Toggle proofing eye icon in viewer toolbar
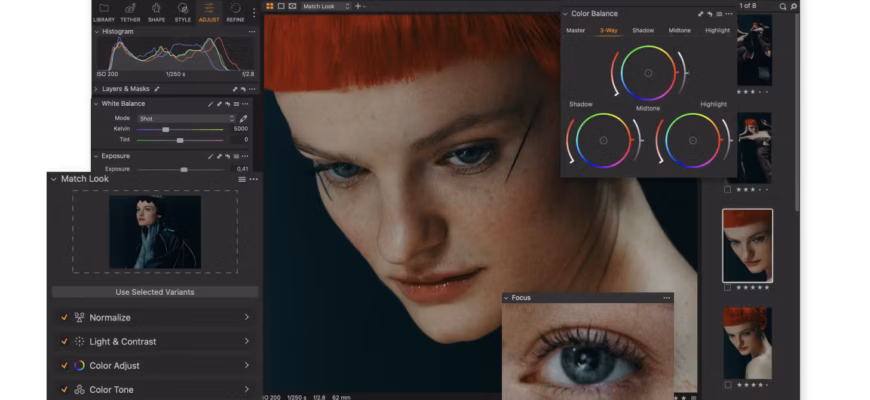Image resolution: width=870 pixels, height=400 pixels. (x=292, y=6)
